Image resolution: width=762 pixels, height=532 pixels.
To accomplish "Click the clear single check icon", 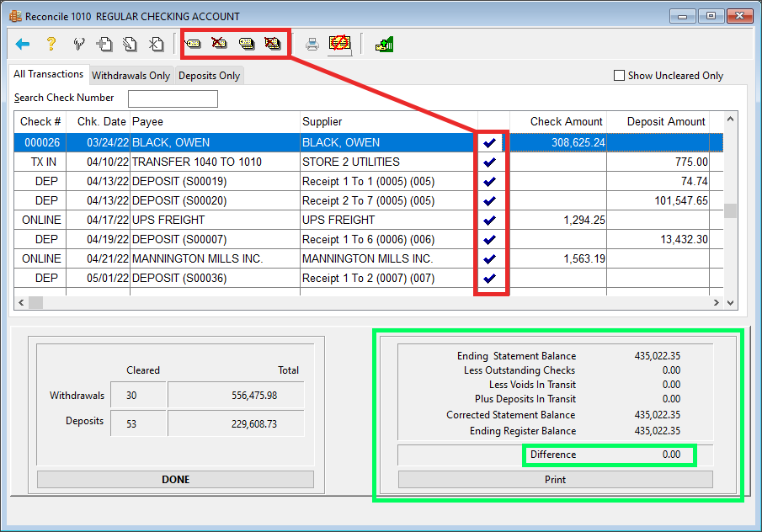I will pos(194,45).
